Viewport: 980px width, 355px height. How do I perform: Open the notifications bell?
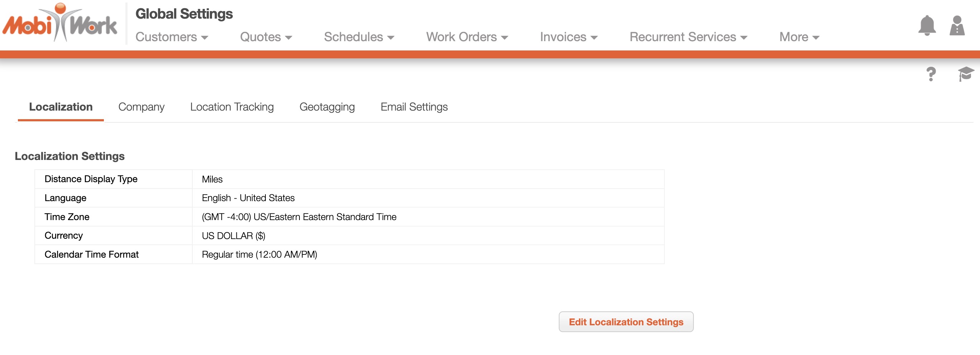(927, 26)
